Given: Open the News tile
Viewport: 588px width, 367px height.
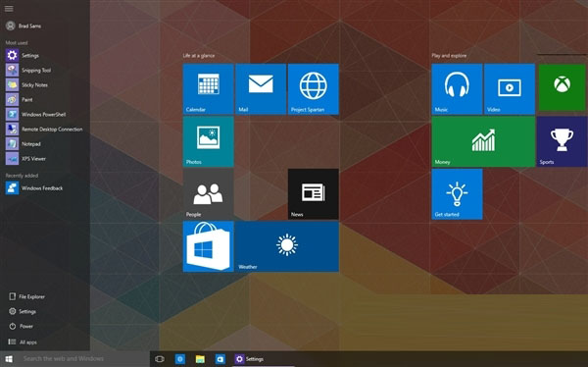Looking at the screenshot, I should 314,194.
